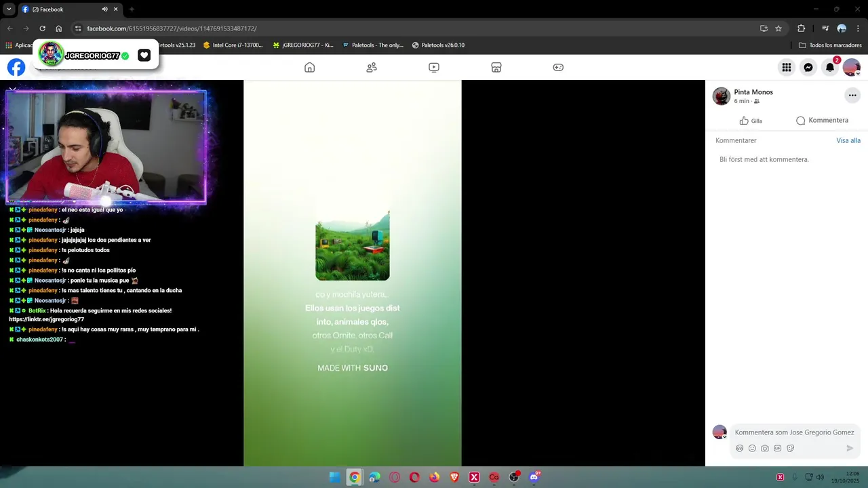Open the Chrome three-dot menu
The height and width of the screenshot is (488, 868).
point(859,28)
